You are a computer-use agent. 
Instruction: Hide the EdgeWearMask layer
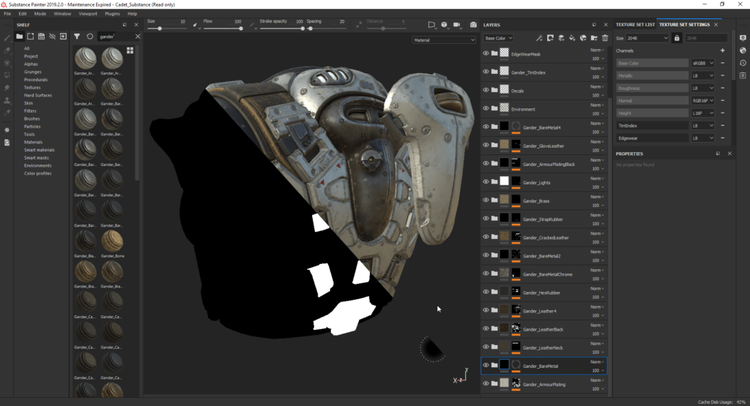pyautogui.click(x=486, y=54)
